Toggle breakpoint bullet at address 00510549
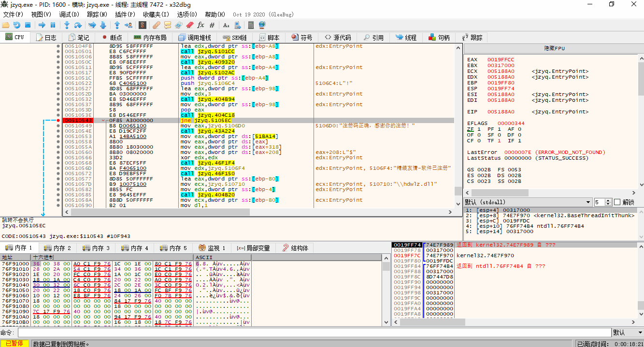Viewport: 644px width, 347px height. tap(58, 125)
